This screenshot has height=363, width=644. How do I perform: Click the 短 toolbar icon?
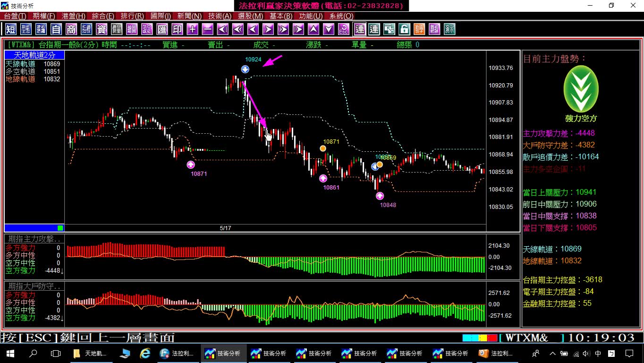coord(11,29)
